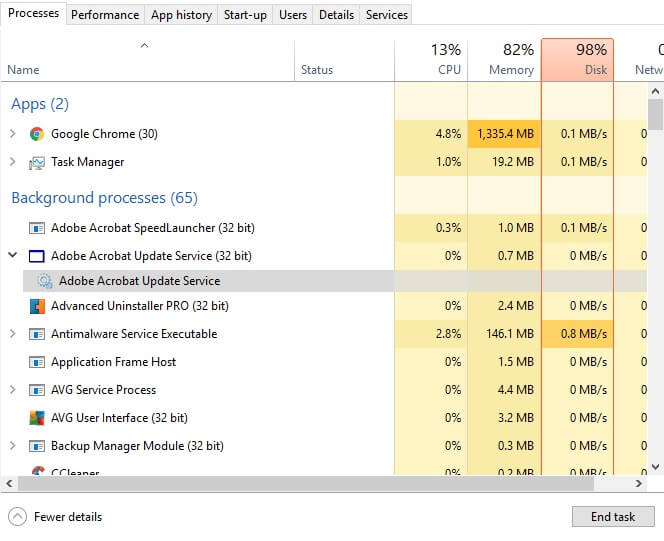Click the 2.4 MB memory value
The height and width of the screenshot is (541, 664).
pos(515,306)
